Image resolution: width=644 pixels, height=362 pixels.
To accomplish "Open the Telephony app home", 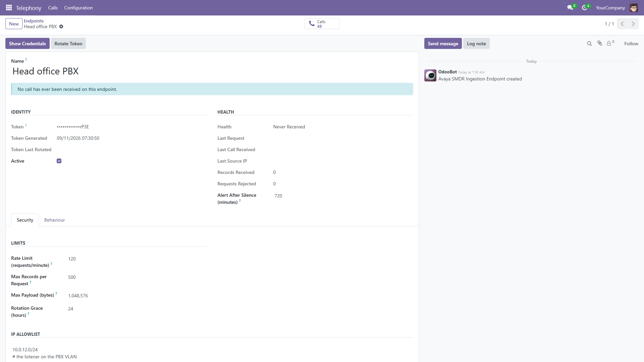I will pos(29,8).
